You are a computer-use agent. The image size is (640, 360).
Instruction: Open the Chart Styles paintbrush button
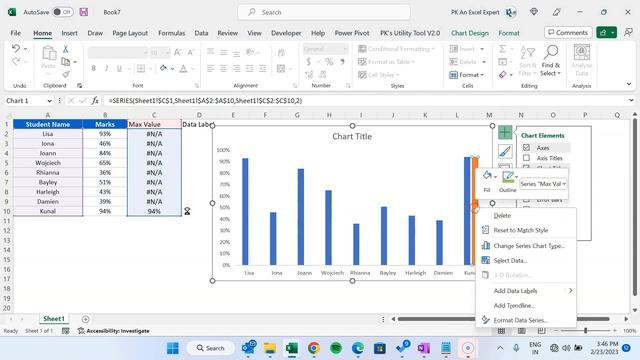click(x=505, y=151)
